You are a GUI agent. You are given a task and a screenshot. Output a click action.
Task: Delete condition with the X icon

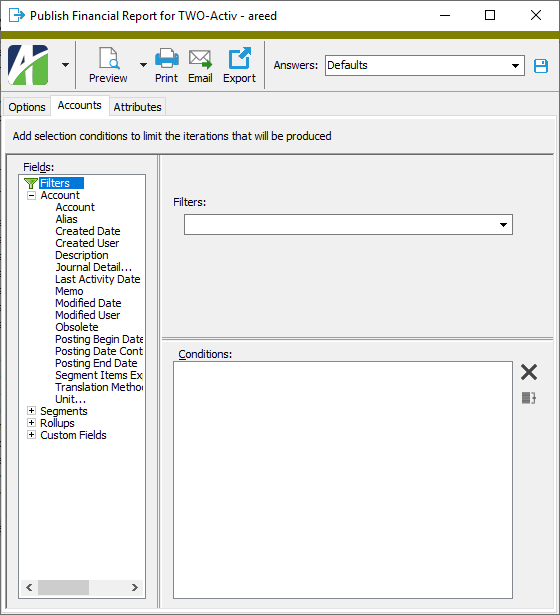tap(529, 372)
